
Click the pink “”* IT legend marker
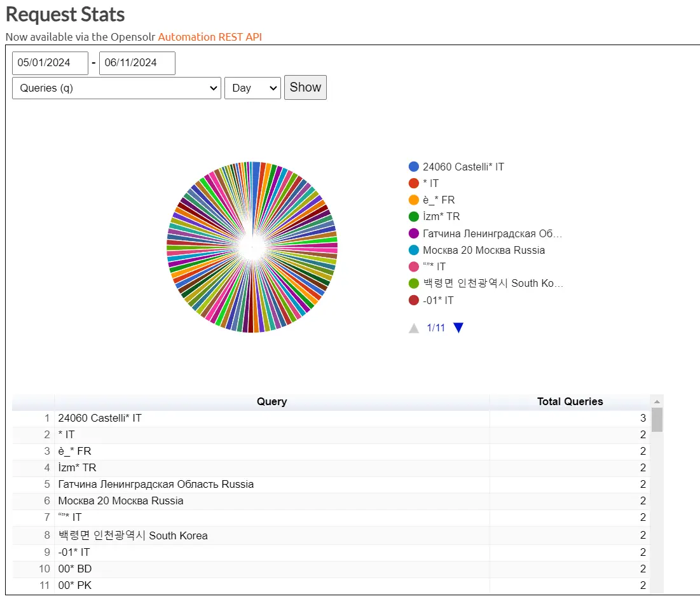pos(414,266)
